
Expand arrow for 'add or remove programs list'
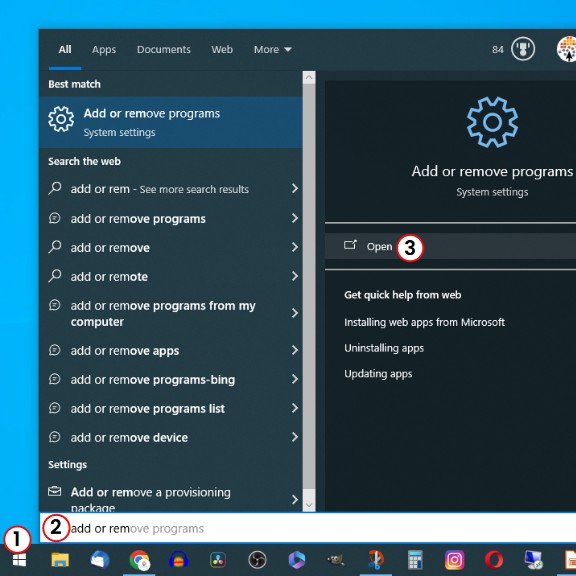click(x=295, y=408)
